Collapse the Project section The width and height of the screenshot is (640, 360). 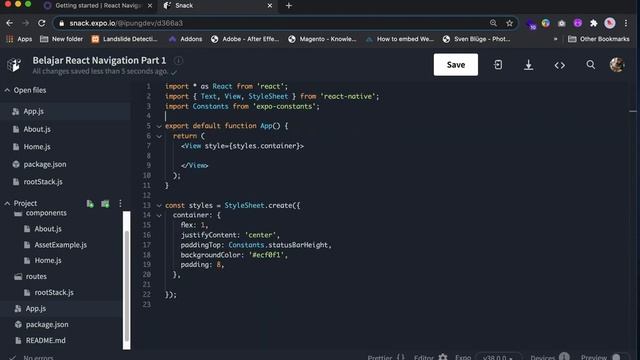7,203
